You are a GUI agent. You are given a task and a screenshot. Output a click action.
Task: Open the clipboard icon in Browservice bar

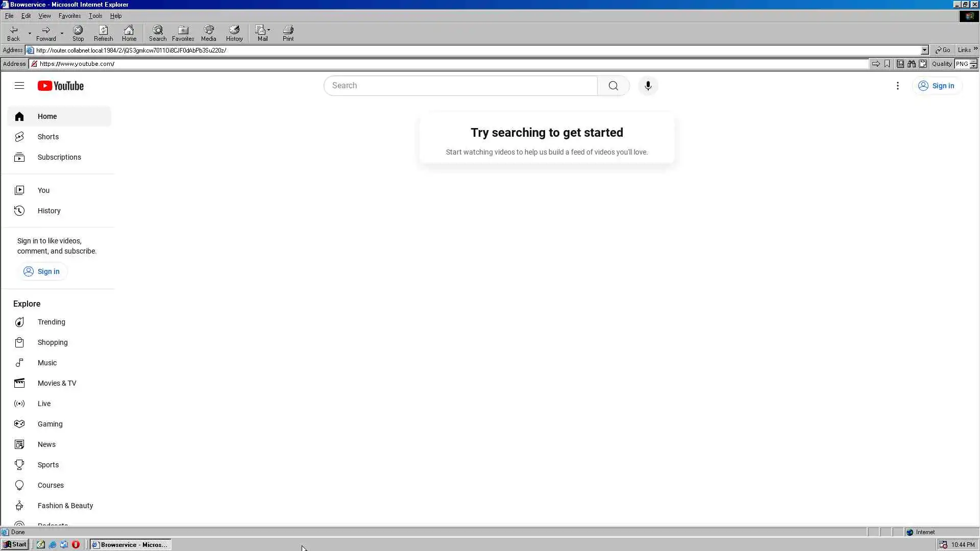point(923,64)
